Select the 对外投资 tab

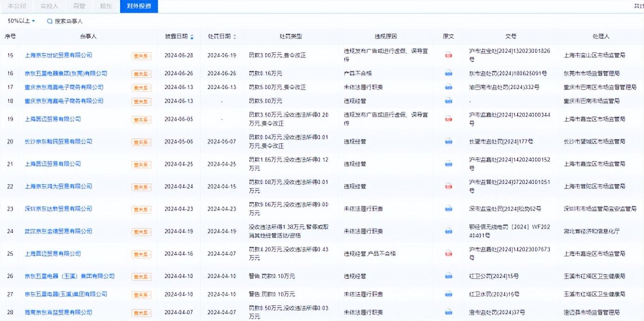click(139, 6)
